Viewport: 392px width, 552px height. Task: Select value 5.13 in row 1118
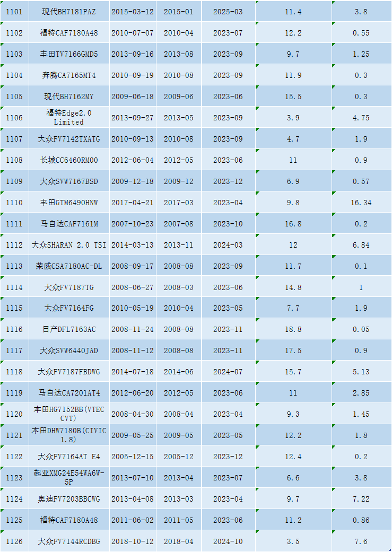click(361, 372)
